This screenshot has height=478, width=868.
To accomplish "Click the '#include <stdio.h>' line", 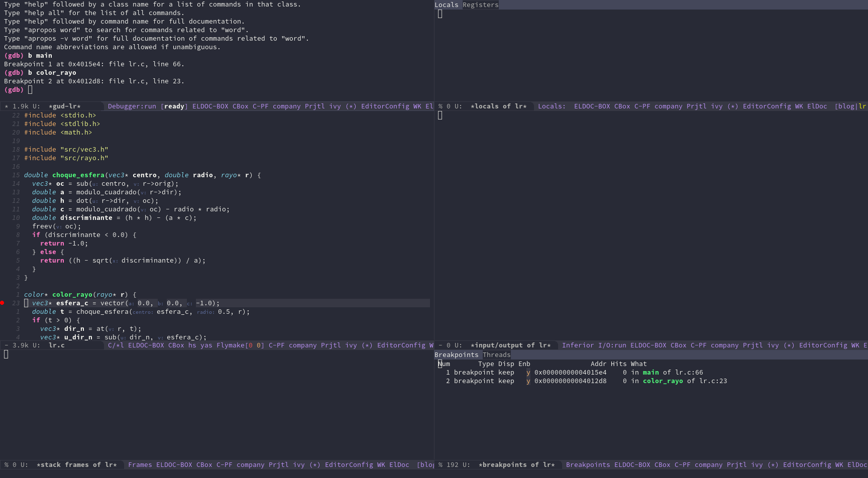I will 60,115.
